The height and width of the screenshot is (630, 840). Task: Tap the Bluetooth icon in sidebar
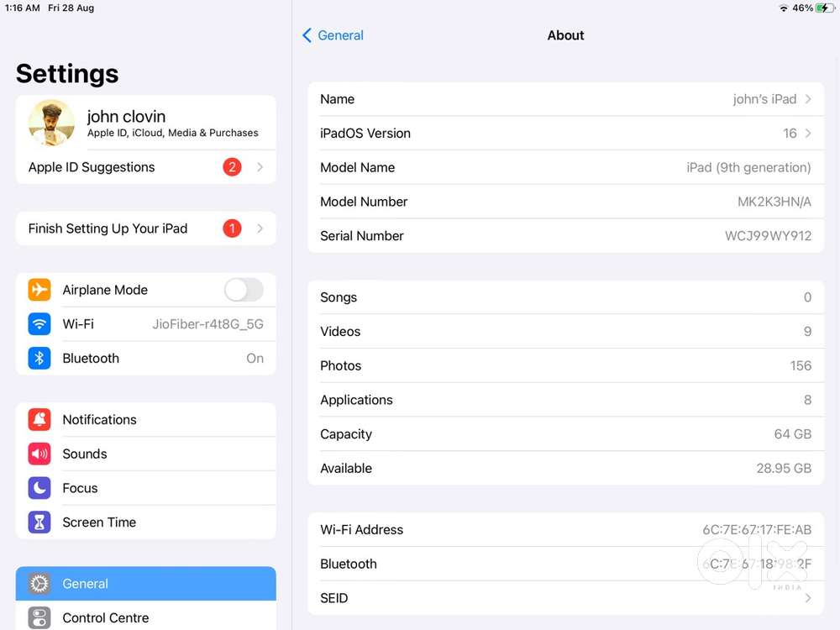click(39, 359)
